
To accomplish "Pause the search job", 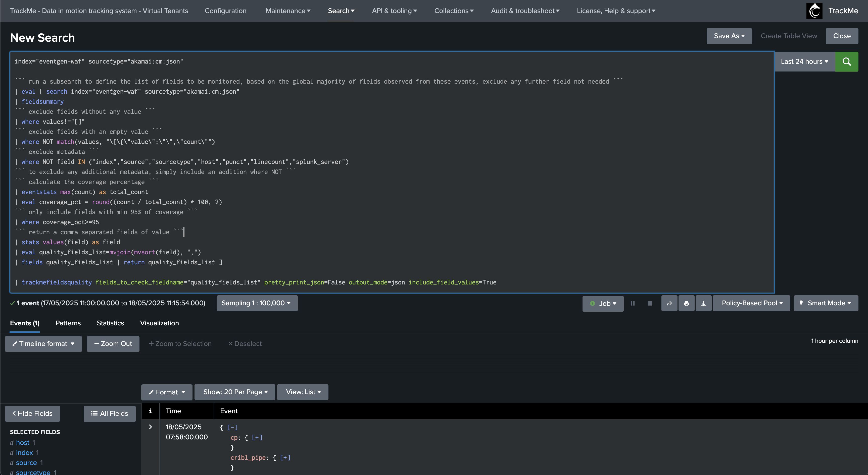I will 633,303.
